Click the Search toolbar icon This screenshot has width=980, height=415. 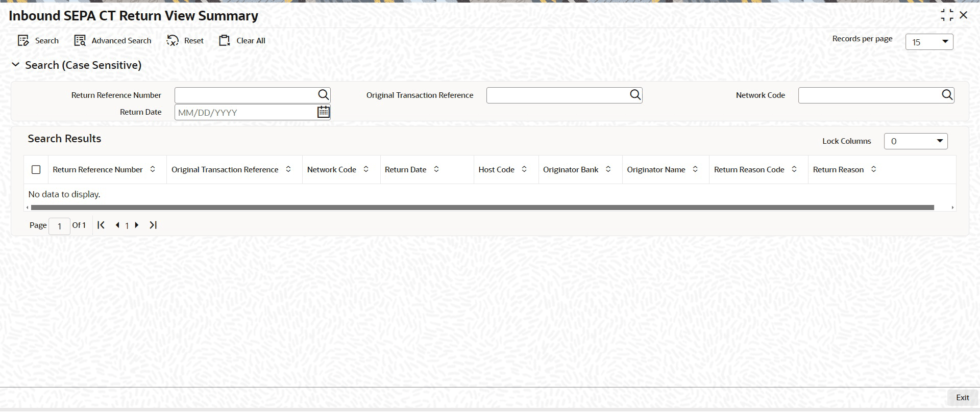tap(23, 41)
